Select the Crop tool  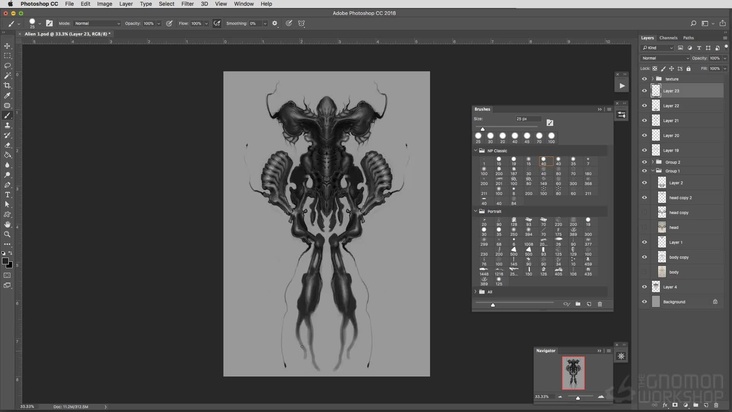point(7,85)
